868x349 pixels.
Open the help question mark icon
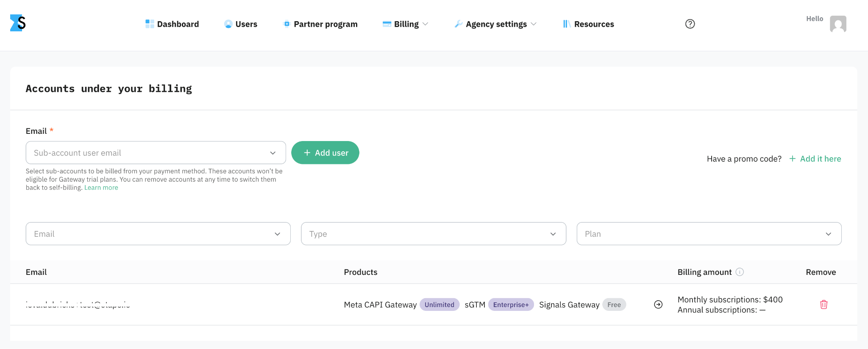point(690,24)
